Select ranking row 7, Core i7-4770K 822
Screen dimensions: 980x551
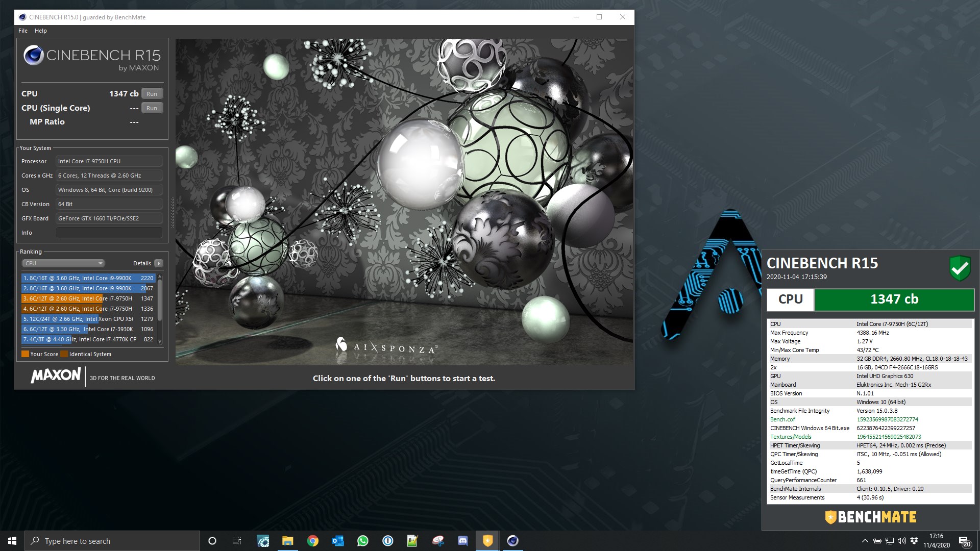tap(88, 339)
